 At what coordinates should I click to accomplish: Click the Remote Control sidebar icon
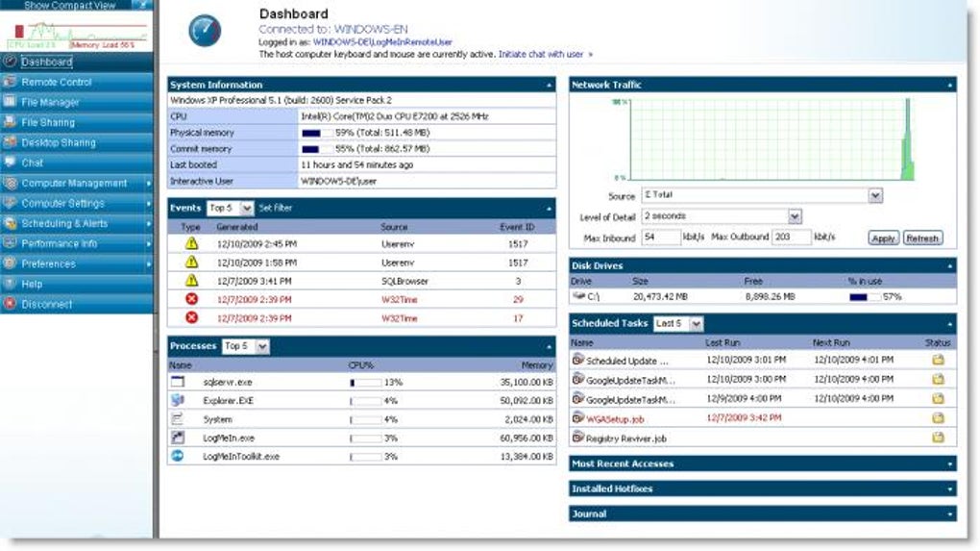pyautogui.click(x=10, y=82)
